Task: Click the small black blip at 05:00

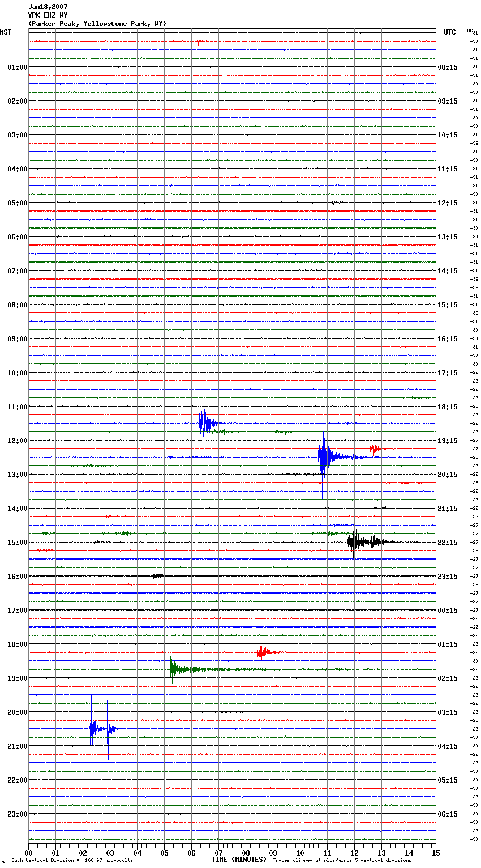Action: (x=333, y=202)
